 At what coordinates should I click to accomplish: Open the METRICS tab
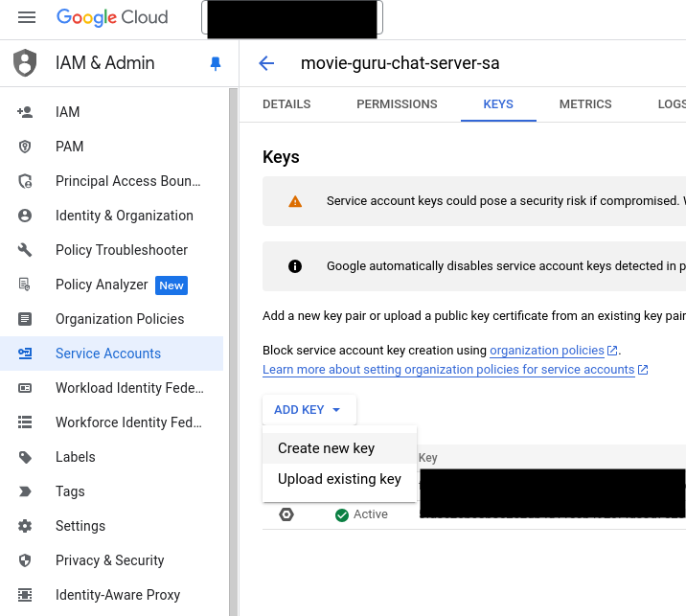pos(585,104)
